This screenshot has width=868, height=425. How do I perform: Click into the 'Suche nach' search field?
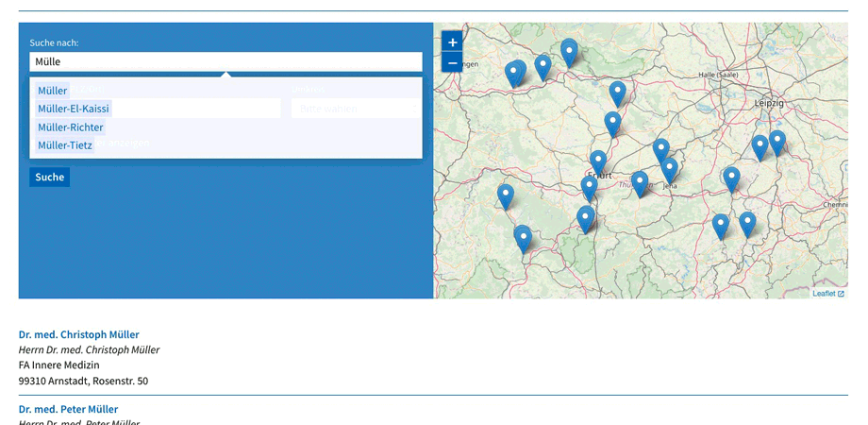(225, 61)
